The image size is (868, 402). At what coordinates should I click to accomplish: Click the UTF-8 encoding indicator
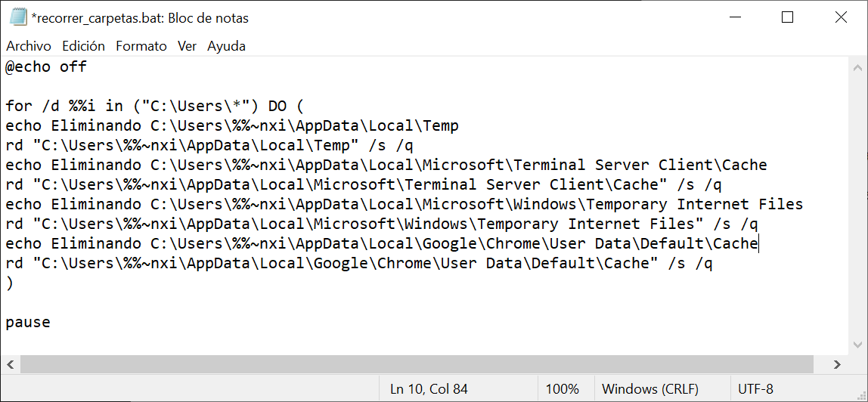point(755,388)
